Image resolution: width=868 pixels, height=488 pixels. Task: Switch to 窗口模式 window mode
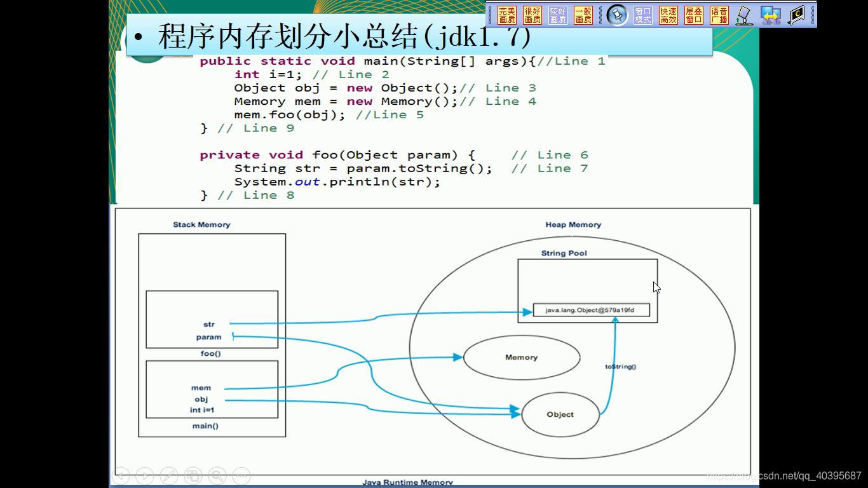pyautogui.click(x=643, y=15)
